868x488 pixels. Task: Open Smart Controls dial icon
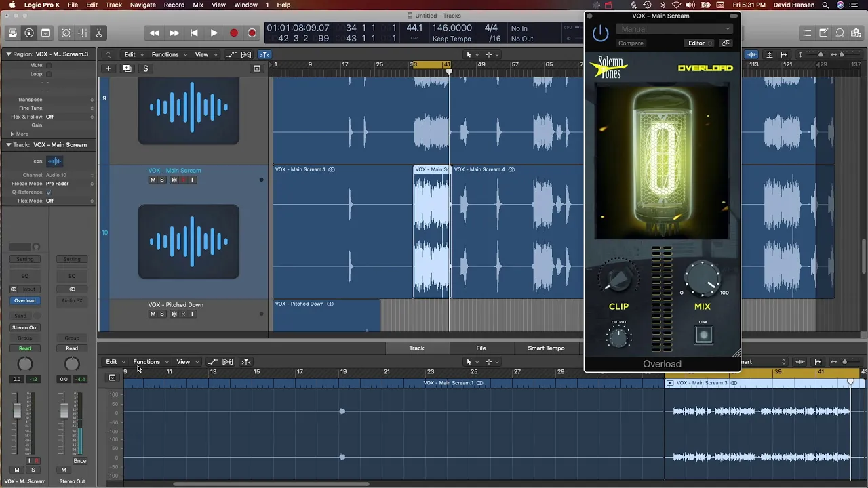coord(66,33)
